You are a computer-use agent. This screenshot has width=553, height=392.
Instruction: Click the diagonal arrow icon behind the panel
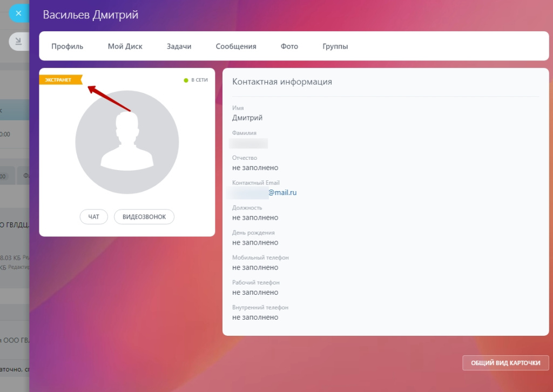[18, 42]
